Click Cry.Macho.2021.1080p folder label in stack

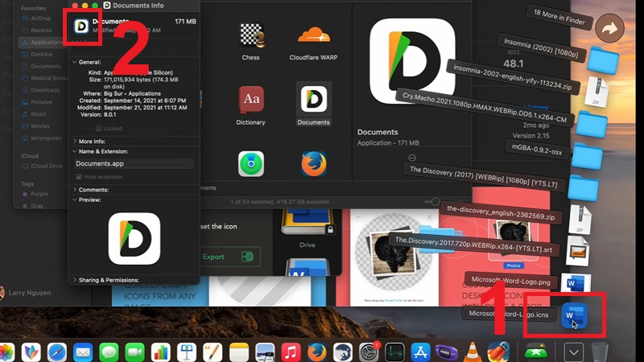point(485,107)
